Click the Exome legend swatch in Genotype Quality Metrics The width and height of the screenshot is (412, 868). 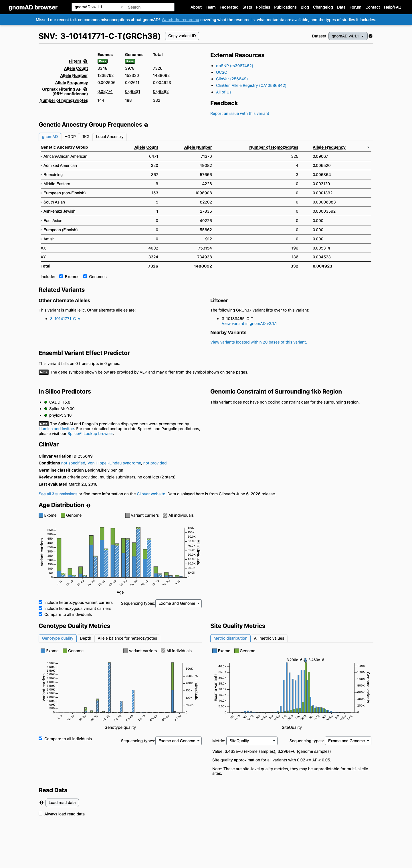pyautogui.click(x=43, y=651)
